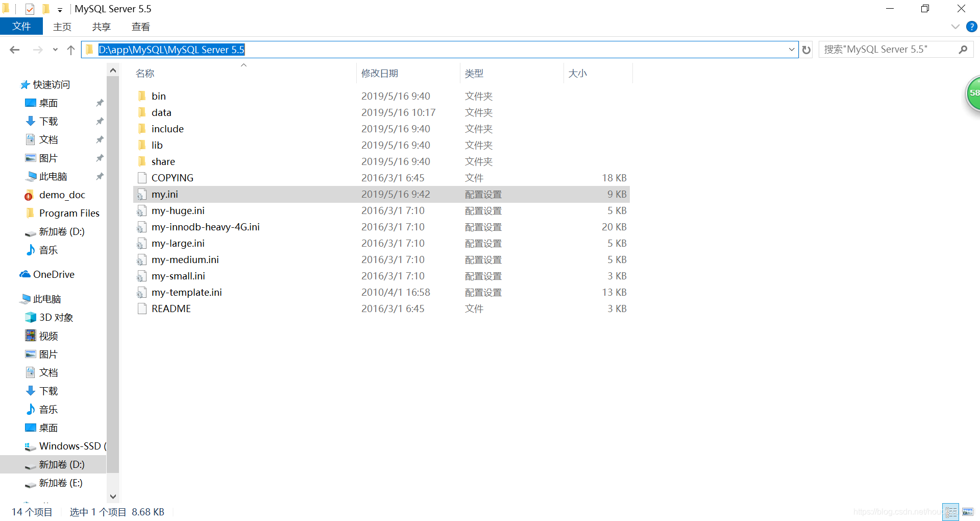Sort by the 大小 column header
This screenshot has height=521, width=980.
point(577,74)
